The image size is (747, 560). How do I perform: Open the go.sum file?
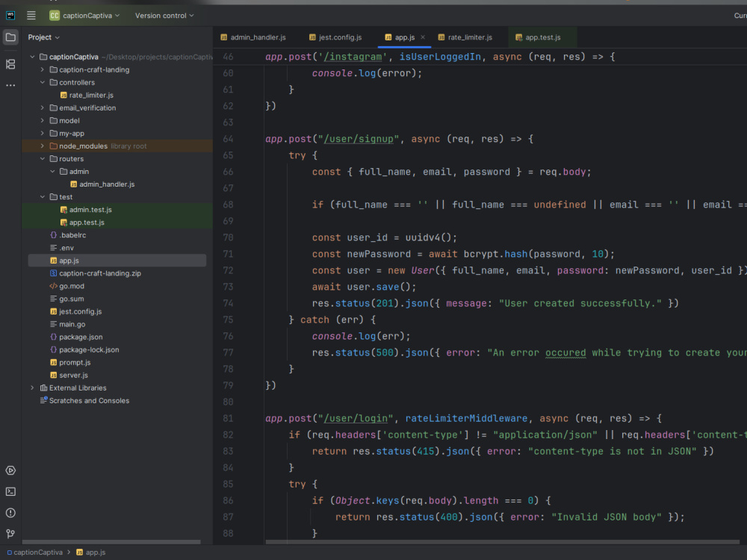point(71,299)
